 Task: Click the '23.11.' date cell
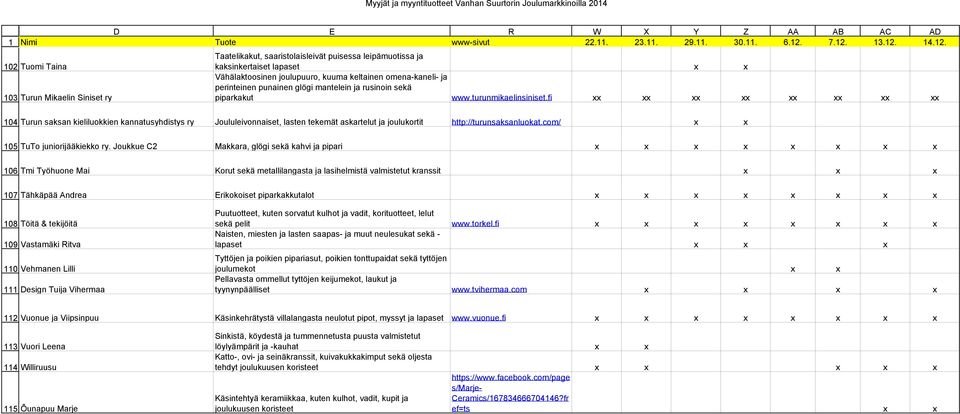(646, 42)
